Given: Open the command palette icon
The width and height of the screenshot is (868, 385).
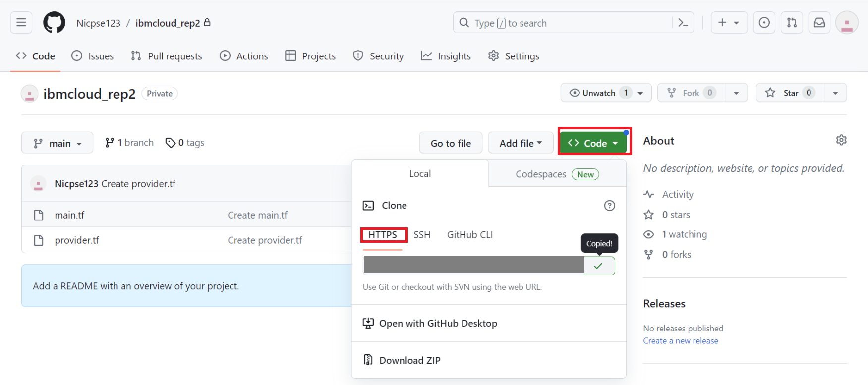Looking at the screenshot, I should pyautogui.click(x=683, y=23).
